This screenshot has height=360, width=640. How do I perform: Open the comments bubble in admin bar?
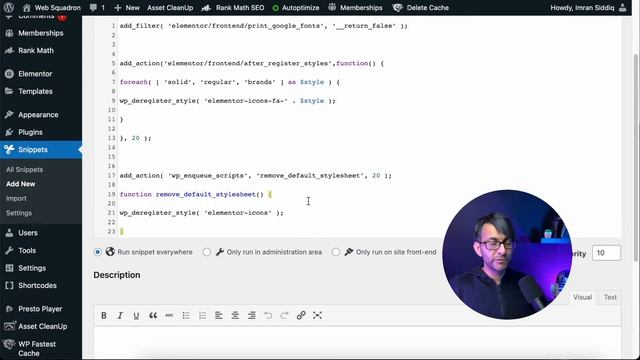(x=97, y=7)
